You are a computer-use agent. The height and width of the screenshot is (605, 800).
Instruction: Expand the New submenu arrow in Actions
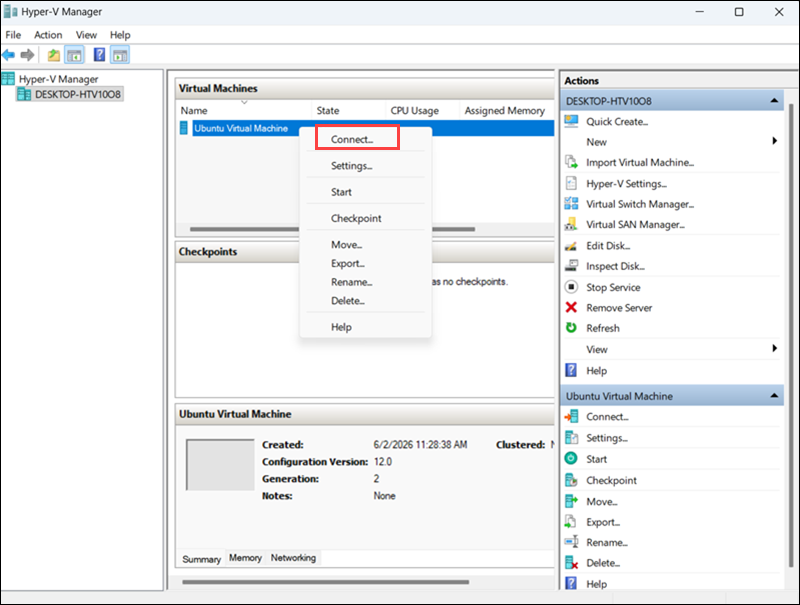click(x=774, y=141)
